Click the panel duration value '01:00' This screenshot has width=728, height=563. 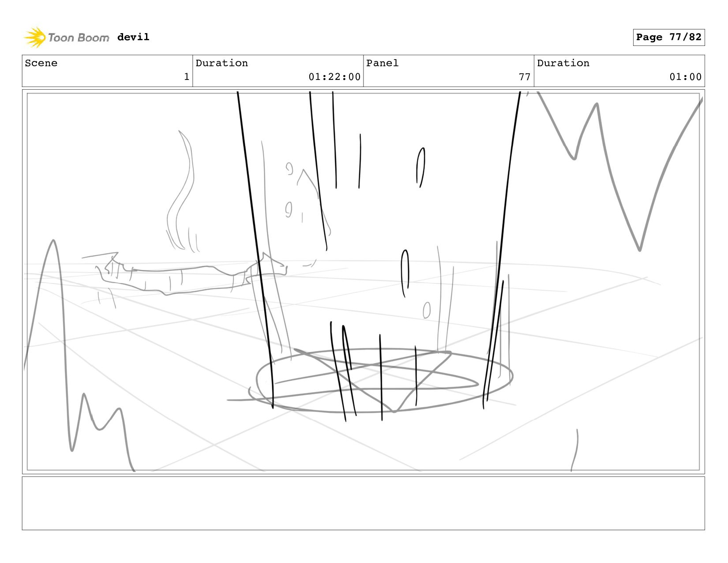coord(685,77)
